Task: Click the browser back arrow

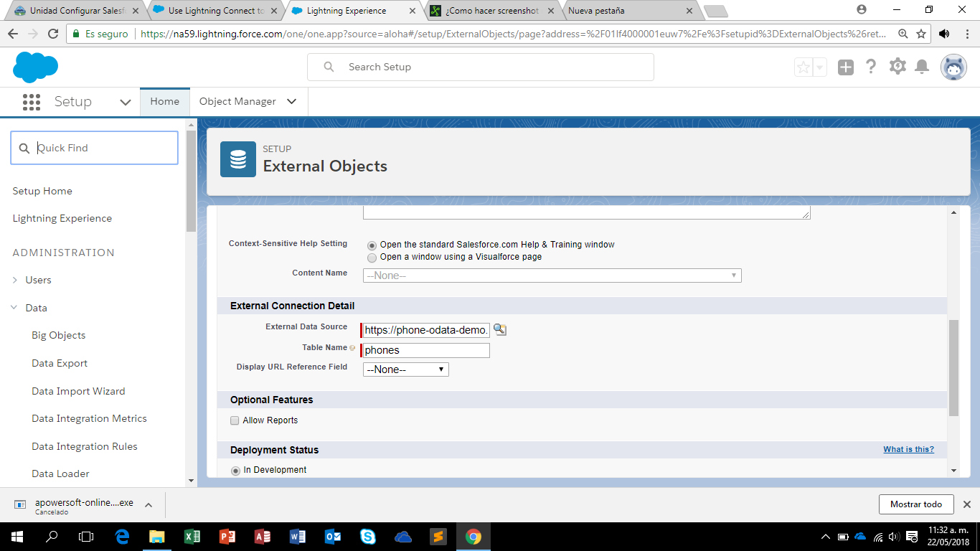Action: (x=13, y=34)
